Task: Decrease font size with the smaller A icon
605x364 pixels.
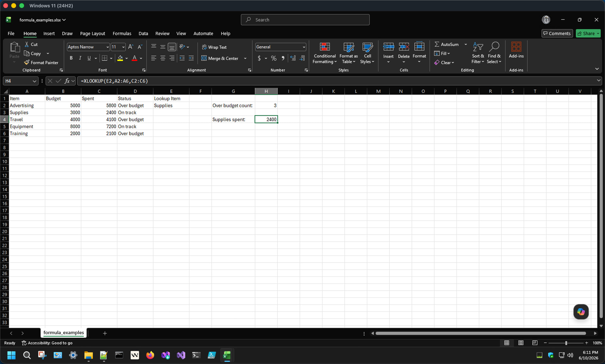Action: pos(140,47)
